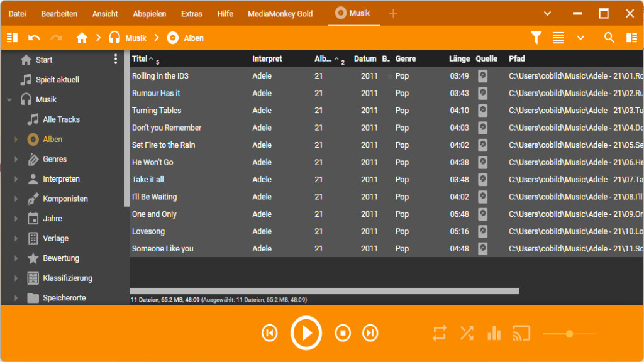Click the Play button in player bar

(x=306, y=333)
